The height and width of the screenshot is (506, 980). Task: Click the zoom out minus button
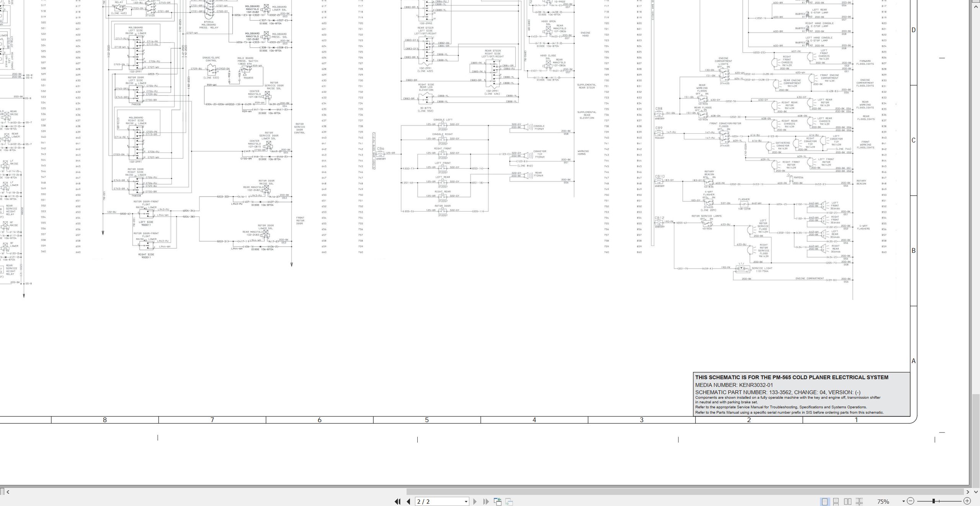pyautogui.click(x=911, y=501)
